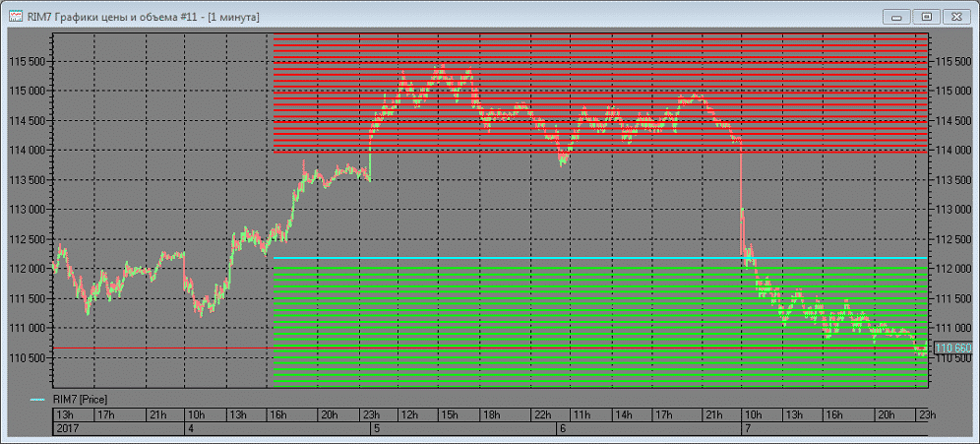The image size is (980, 444).
Task: Click the 111 000 label on left price axis
Action: point(27,328)
